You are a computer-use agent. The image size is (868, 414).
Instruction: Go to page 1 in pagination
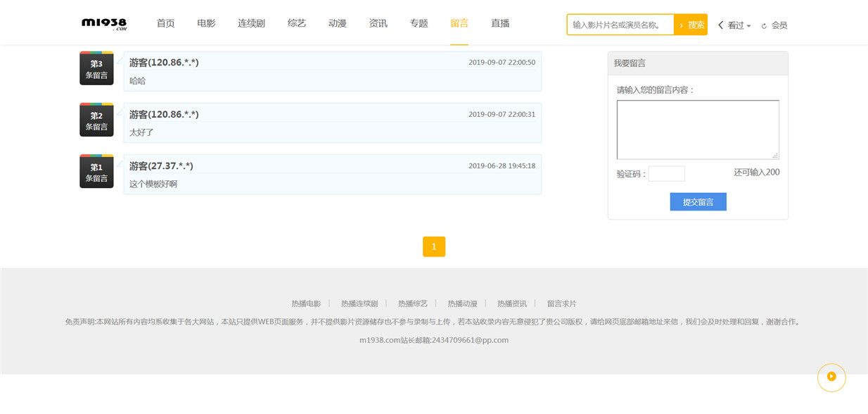click(434, 246)
